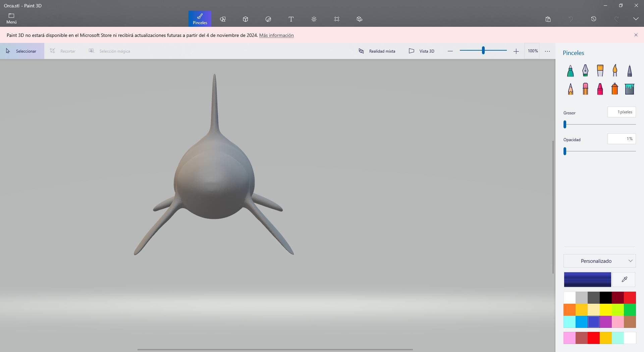Activate the Seleccionar tool

22,51
